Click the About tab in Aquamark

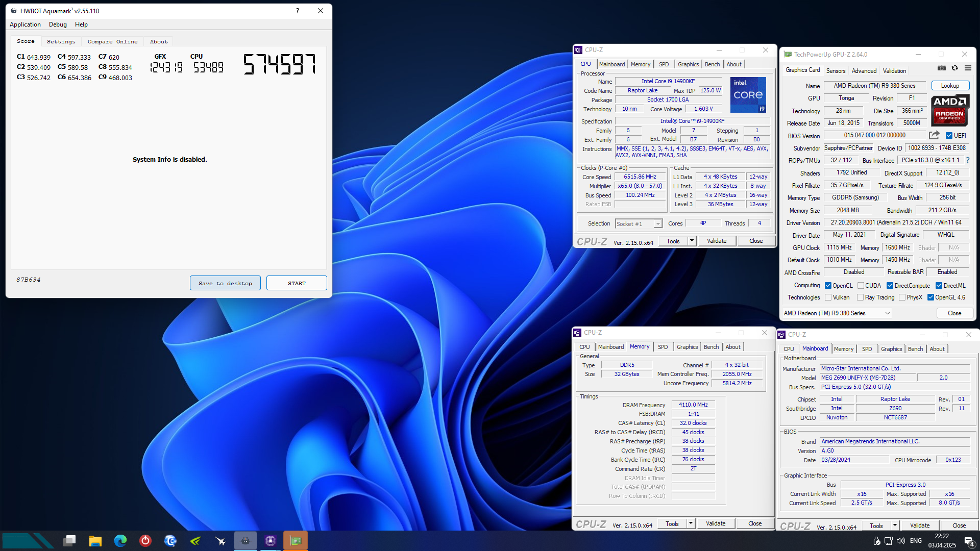pos(158,42)
